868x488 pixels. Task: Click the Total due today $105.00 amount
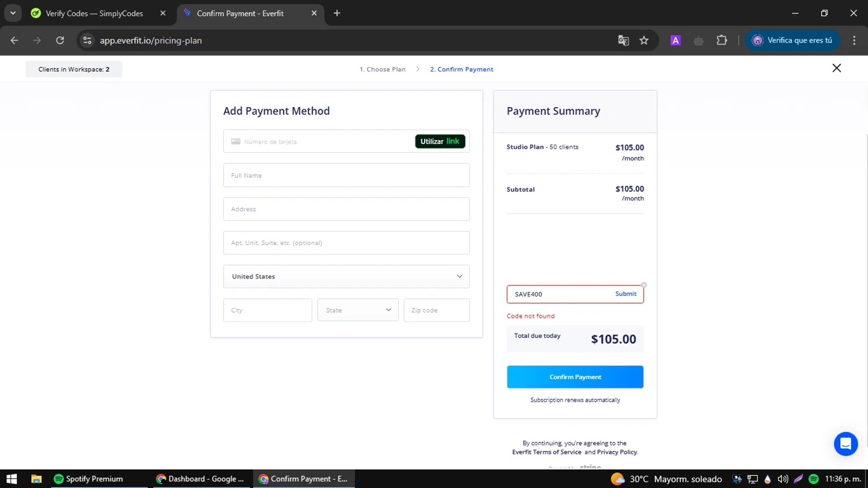pos(613,339)
